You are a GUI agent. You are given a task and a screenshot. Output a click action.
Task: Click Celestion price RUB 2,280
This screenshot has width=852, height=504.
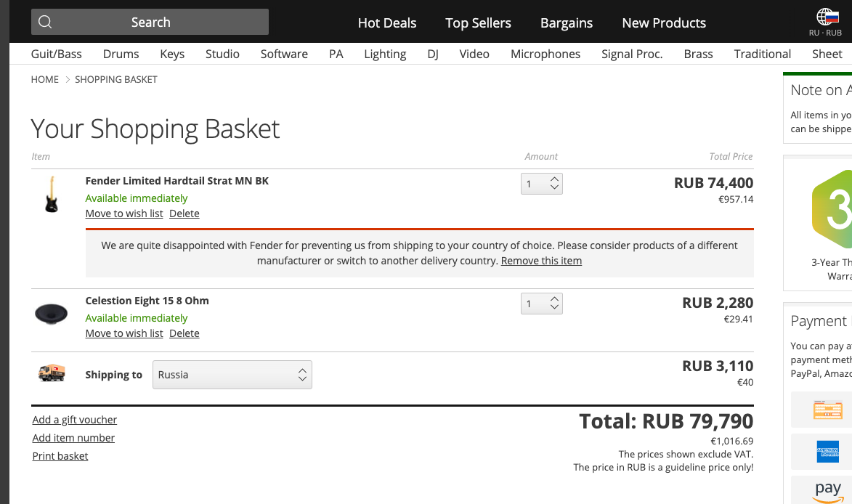click(718, 303)
